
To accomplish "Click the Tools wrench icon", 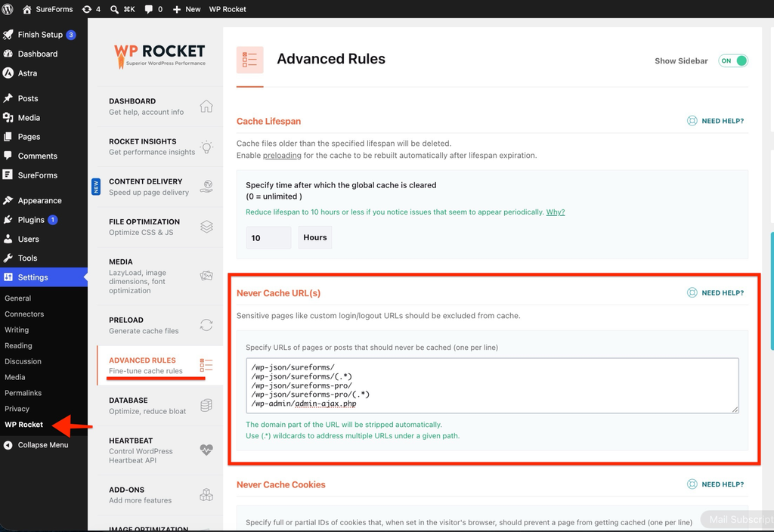I will point(8,258).
